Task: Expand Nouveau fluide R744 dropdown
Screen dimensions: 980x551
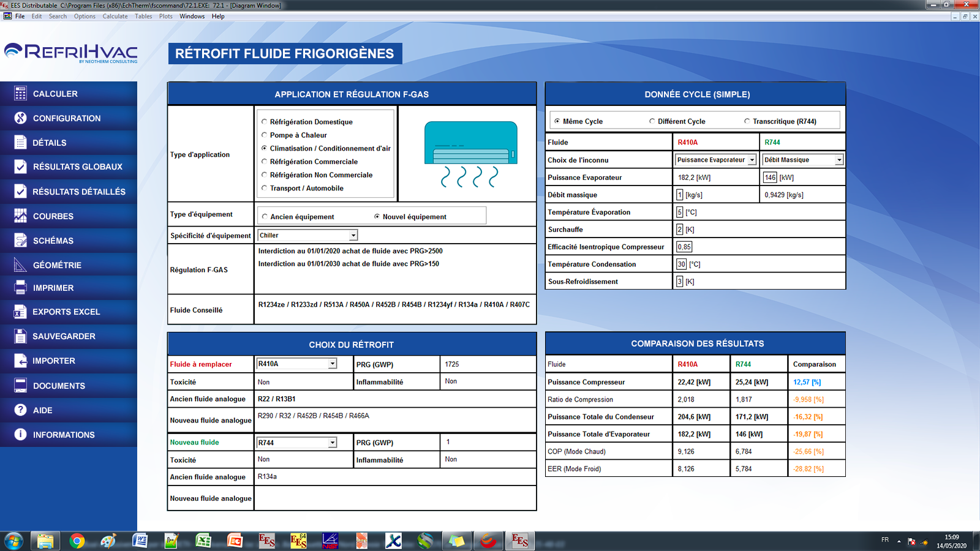Action: 333,443
